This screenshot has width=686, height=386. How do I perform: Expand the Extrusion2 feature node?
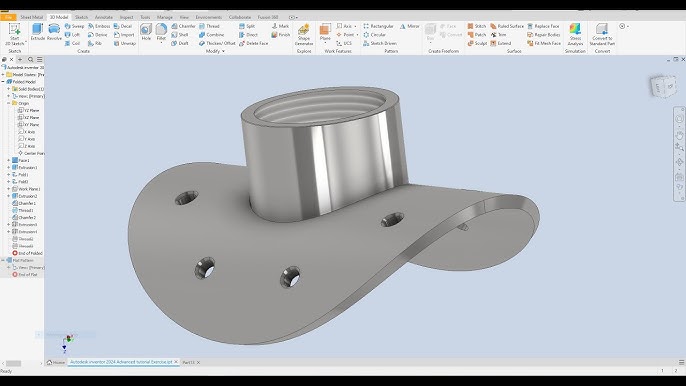(8, 196)
